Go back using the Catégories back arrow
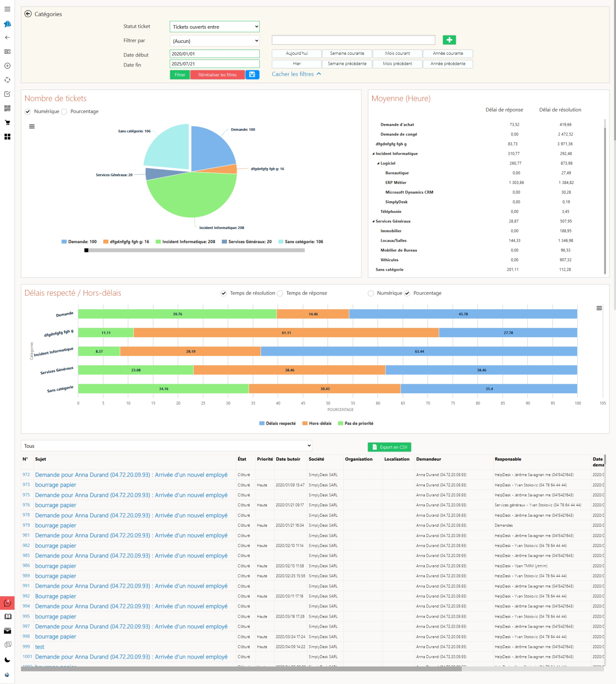Viewport: 616px width, 684px height. (x=28, y=14)
